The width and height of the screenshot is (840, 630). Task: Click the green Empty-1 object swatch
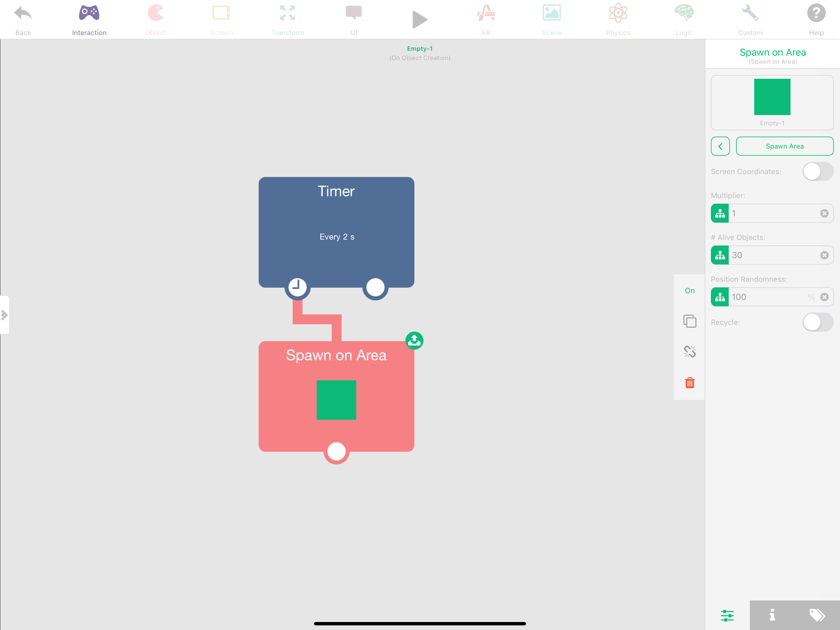tap(772, 97)
